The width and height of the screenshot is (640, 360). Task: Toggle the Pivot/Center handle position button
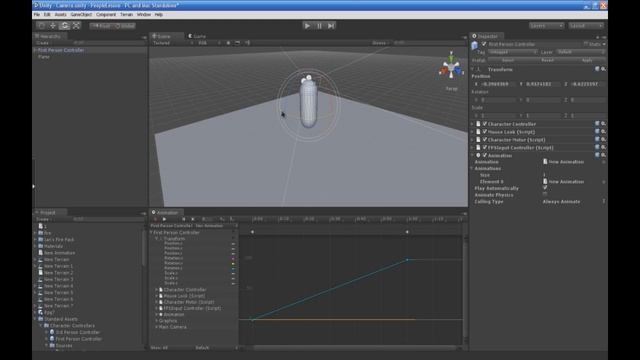point(101,26)
